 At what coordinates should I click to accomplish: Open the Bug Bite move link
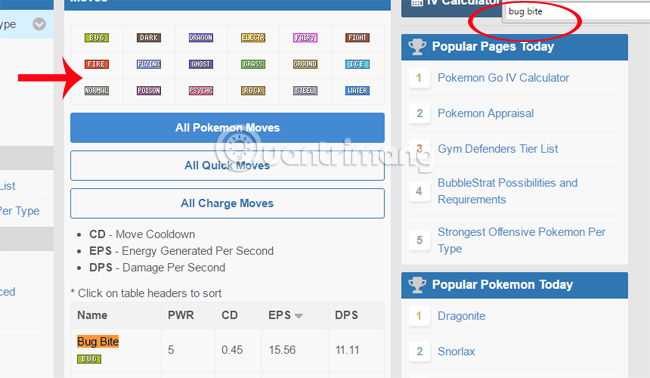pyautogui.click(x=98, y=342)
